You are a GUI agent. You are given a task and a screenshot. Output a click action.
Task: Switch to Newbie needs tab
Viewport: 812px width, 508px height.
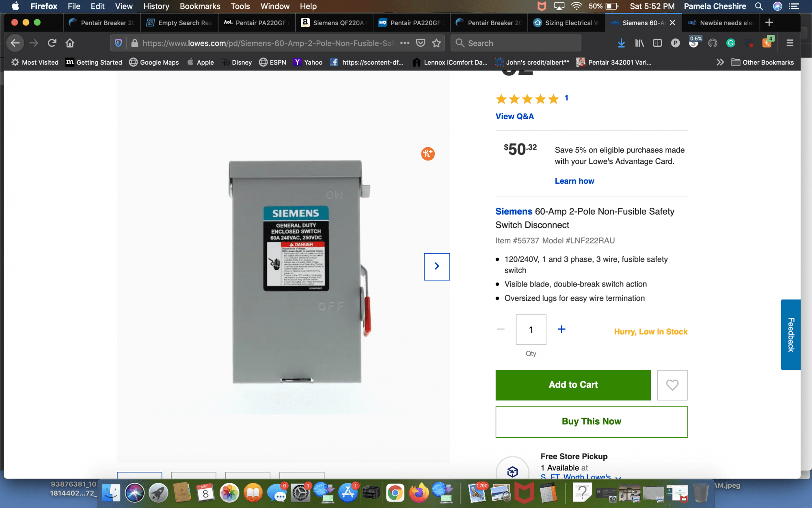(721, 23)
